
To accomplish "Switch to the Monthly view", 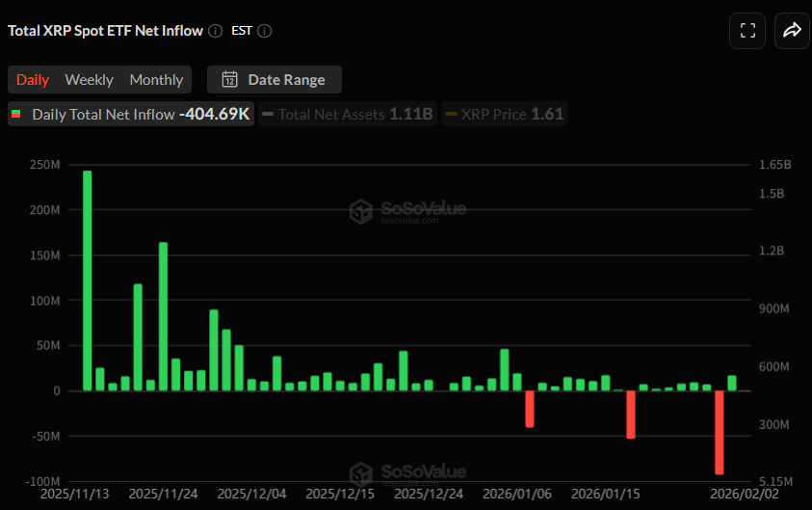I will 156,80.
